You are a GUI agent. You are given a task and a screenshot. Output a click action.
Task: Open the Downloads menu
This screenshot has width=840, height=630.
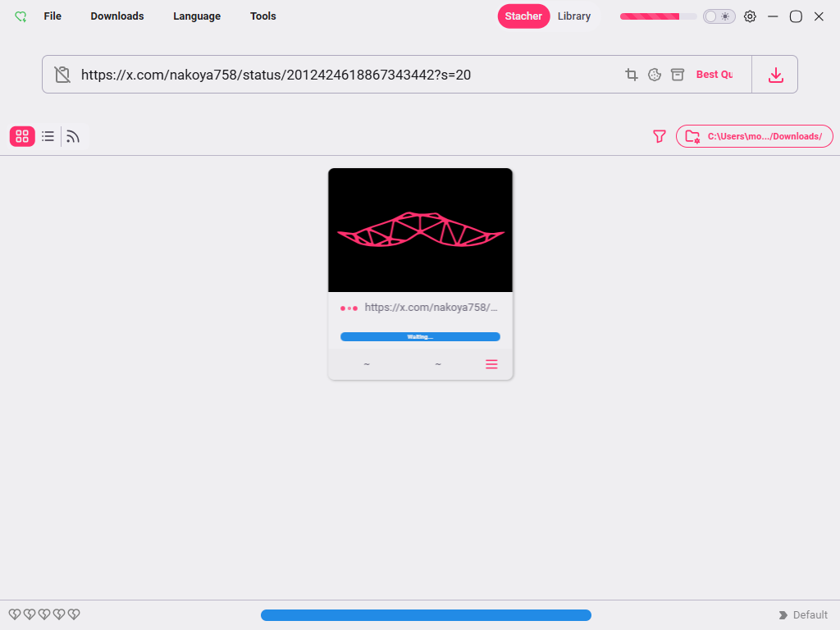117,16
